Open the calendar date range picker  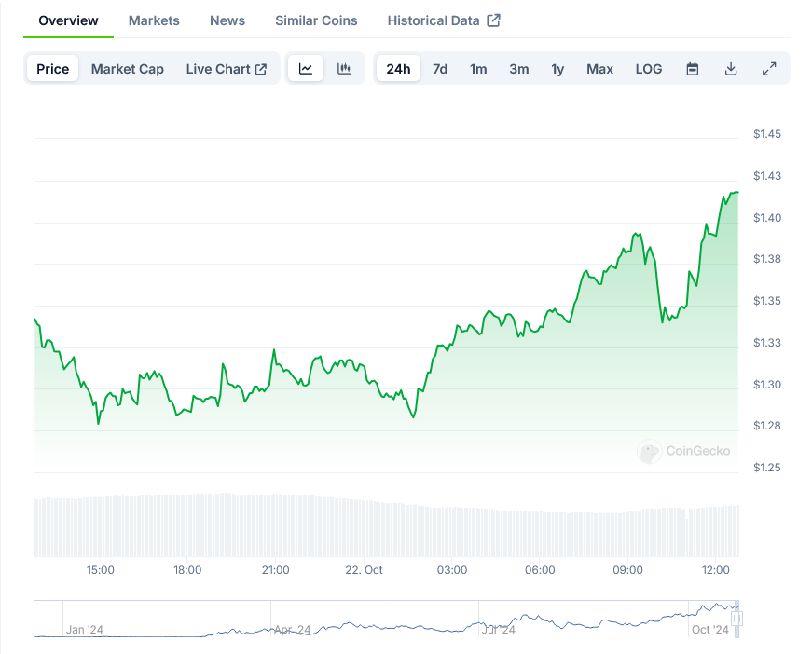tap(693, 69)
